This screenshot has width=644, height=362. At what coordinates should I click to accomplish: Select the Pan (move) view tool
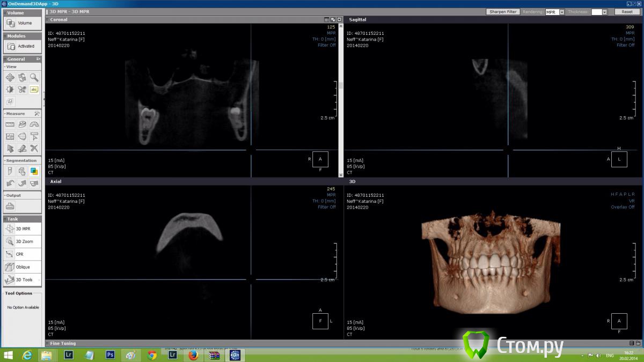(x=10, y=78)
